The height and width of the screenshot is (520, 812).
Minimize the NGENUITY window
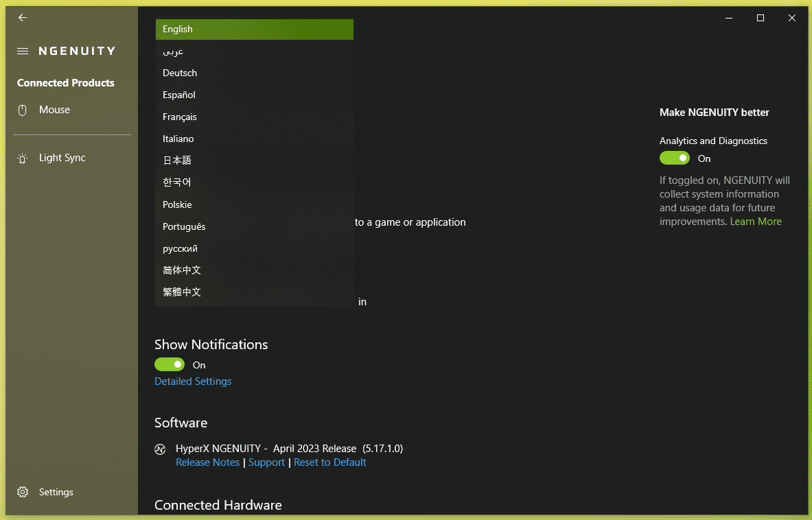click(729, 18)
